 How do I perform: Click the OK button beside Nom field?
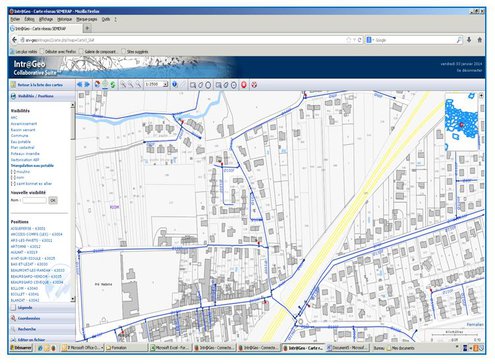[53, 200]
